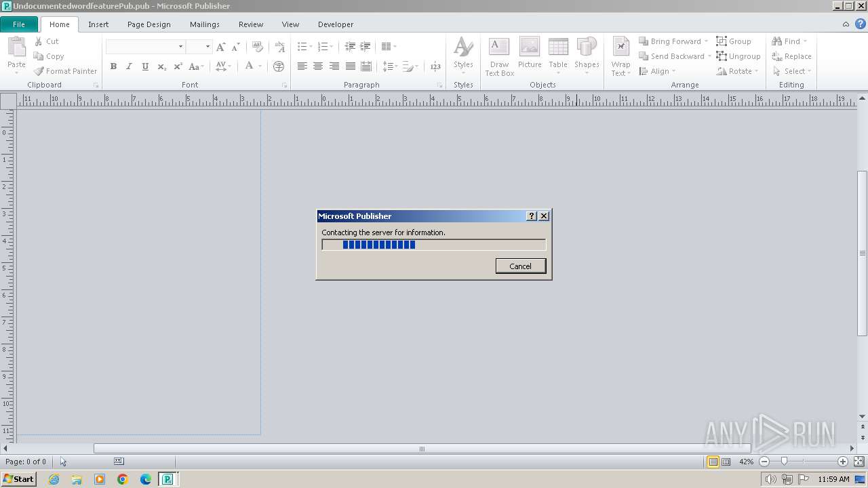Click the Cut command
This screenshot has height=488, width=868.
pos(47,41)
